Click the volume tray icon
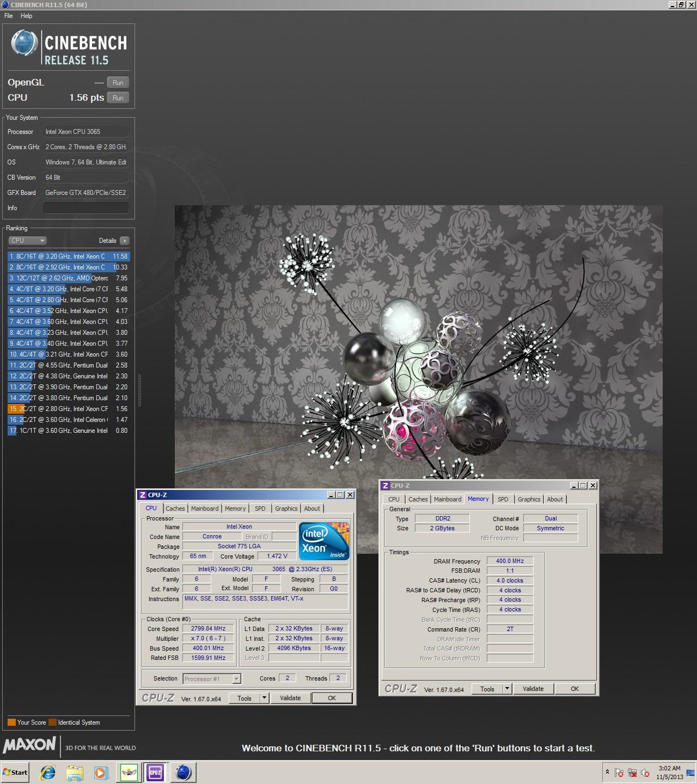The width and height of the screenshot is (697, 784). pos(645,773)
